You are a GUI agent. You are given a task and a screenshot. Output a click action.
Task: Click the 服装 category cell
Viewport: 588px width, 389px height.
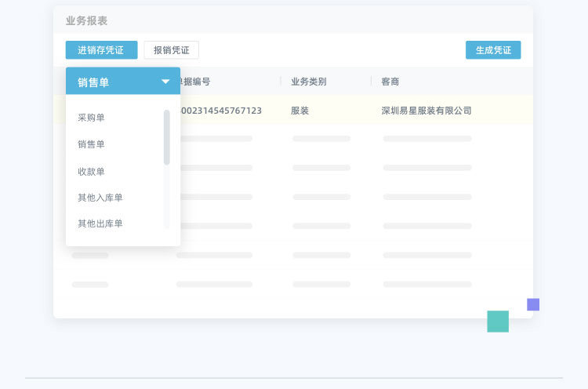pos(300,111)
